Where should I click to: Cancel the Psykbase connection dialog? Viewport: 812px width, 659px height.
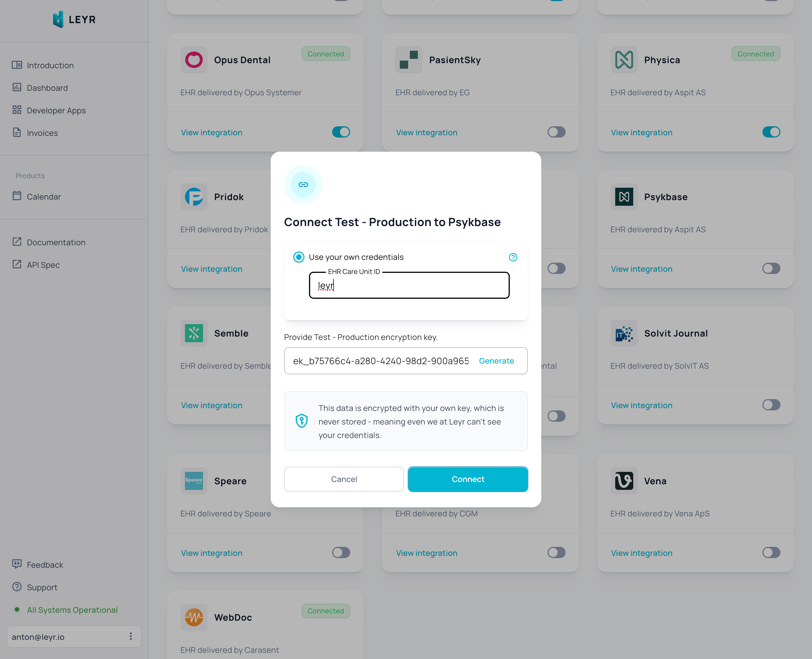344,479
